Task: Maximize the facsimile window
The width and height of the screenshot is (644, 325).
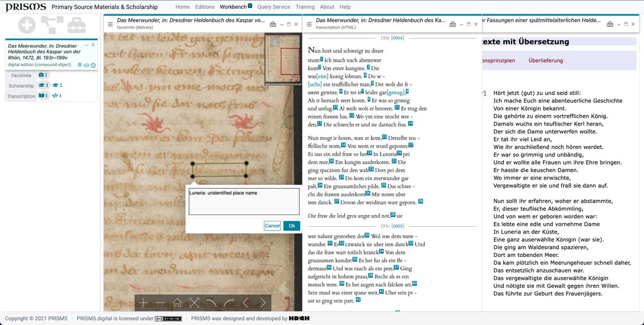Action: click(x=288, y=24)
